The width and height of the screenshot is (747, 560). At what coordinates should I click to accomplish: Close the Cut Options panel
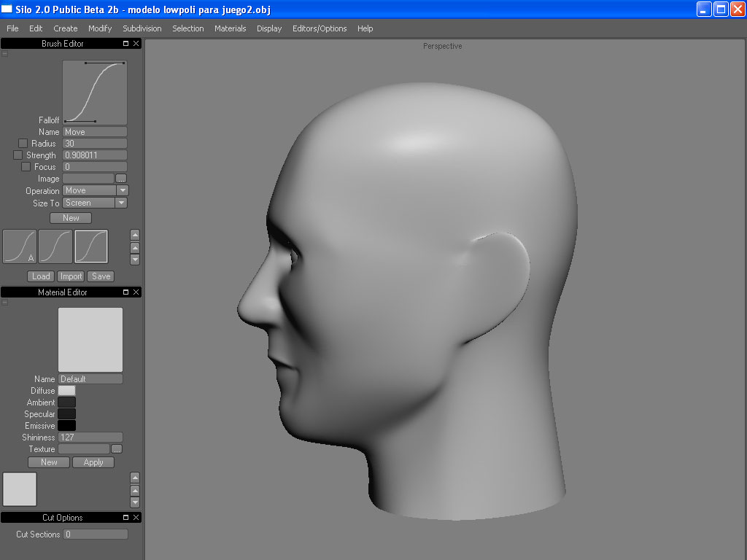[136, 518]
